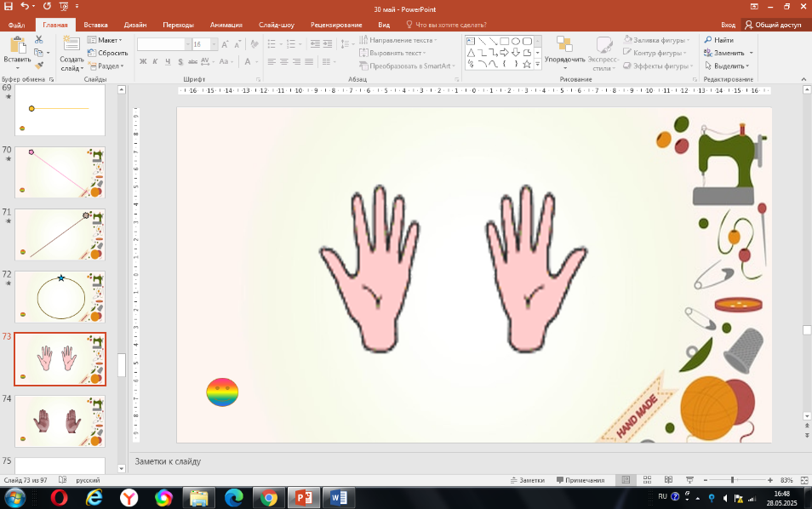This screenshot has width=812, height=509.
Task: Open the Design (Дизайн) ribbon tab
Action: point(134,25)
